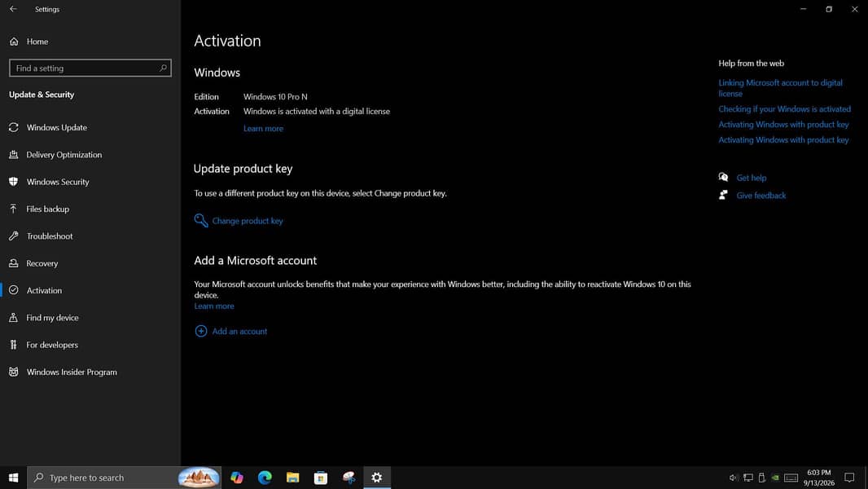The height and width of the screenshot is (489, 868).
Task: Open Microsoft Store from the taskbar
Action: [x=321, y=478]
